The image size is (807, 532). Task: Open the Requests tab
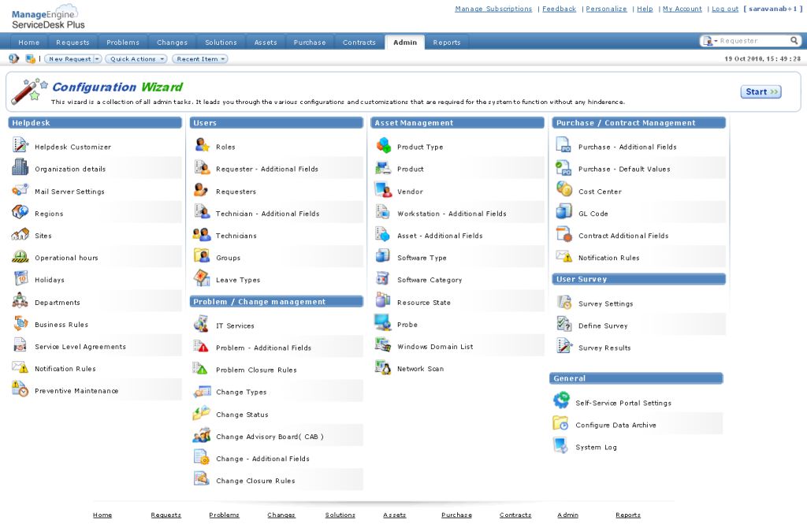coord(73,43)
